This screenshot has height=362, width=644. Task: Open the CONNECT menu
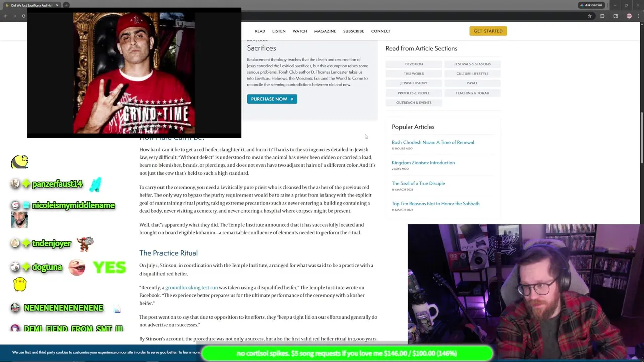click(x=381, y=31)
